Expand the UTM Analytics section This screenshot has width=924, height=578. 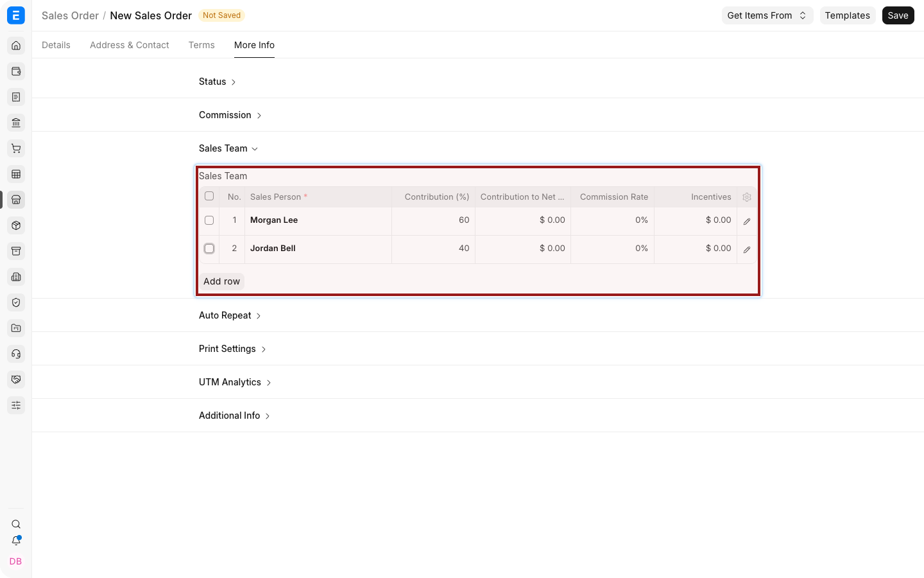[x=235, y=382]
